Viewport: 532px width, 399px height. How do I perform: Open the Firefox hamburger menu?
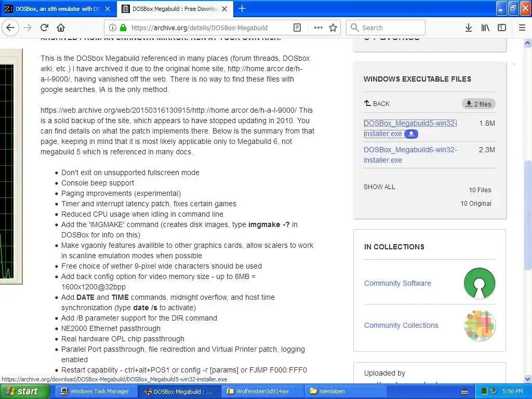click(x=522, y=28)
